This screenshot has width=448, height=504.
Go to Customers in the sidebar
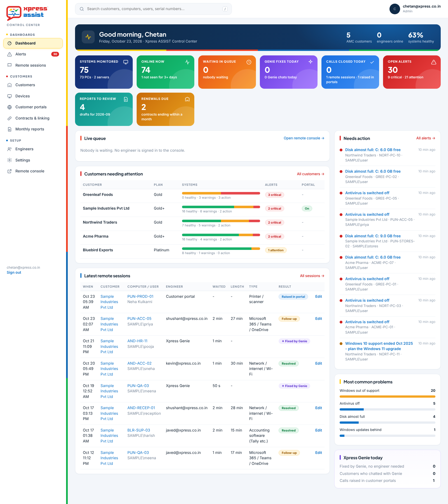33,85
